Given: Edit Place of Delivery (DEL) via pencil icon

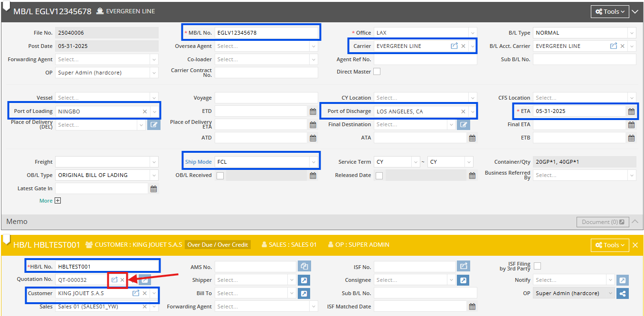Looking at the screenshot, I should point(153,124).
